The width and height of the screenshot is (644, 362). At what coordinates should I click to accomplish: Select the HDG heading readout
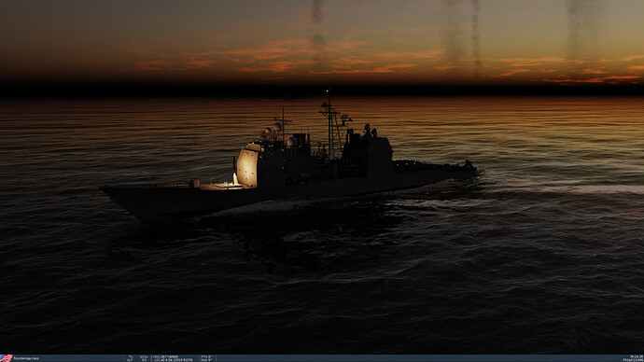pos(166,356)
